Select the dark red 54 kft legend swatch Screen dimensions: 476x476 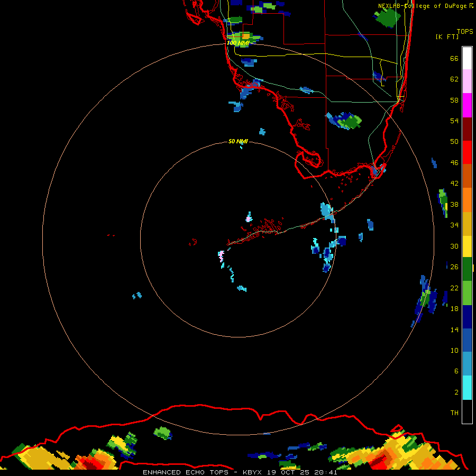pos(467,129)
